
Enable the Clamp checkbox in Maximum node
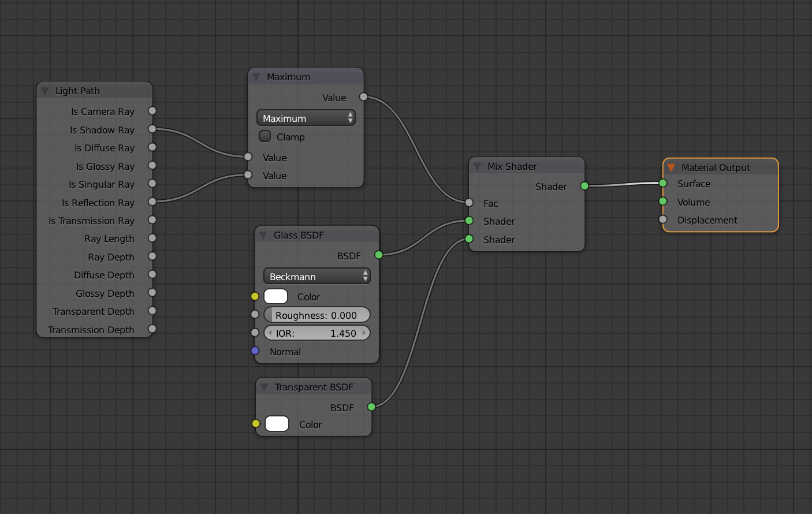pos(265,136)
